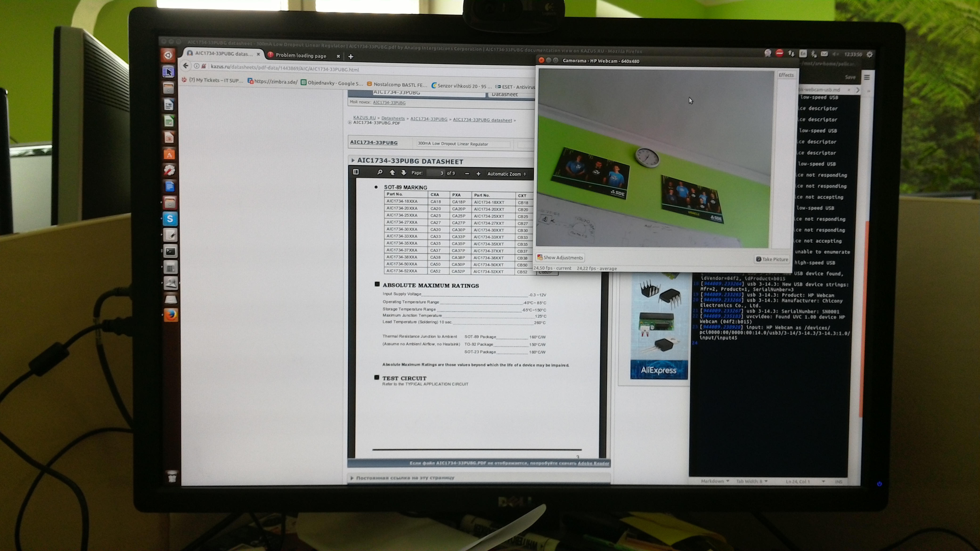Open the Automatic Zoom dropdown
The width and height of the screenshot is (980, 551).
(506, 174)
